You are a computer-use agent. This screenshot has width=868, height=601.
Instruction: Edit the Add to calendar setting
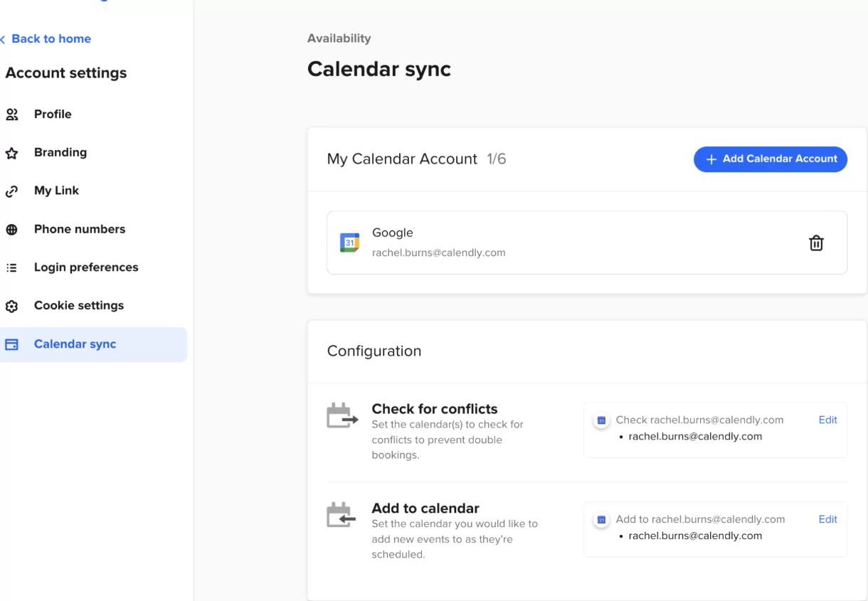pyautogui.click(x=827, y=519)
